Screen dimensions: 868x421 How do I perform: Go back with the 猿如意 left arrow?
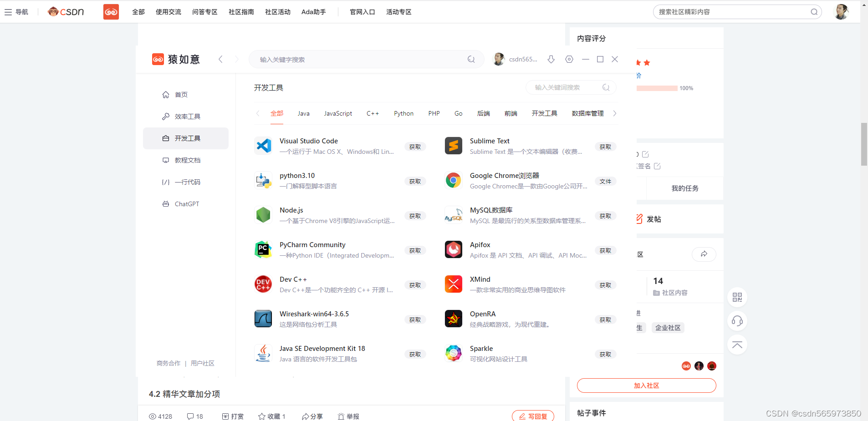(220, 59)
